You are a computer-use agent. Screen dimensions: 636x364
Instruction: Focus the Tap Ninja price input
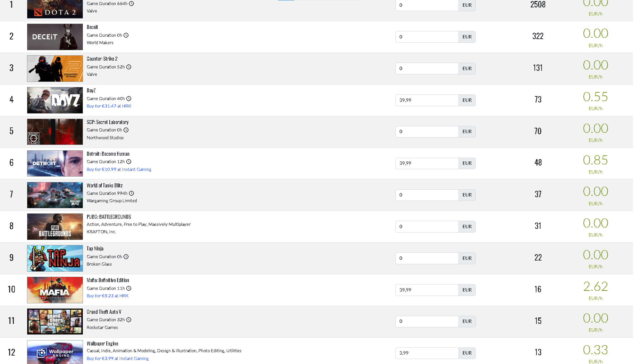tap(427, 259)
